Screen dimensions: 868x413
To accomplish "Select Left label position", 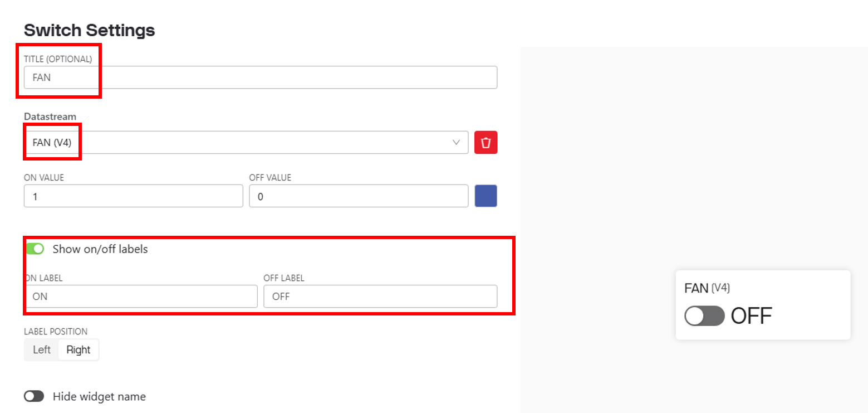I will [x=42, y=349].
